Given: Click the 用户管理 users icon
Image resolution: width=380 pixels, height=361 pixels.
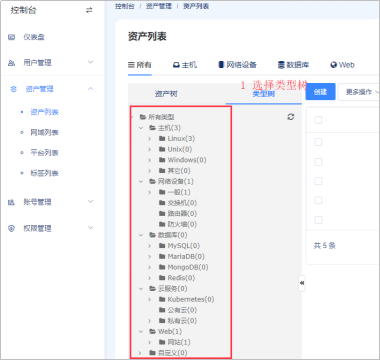Looking at the screenshot, I should pos(12,63).
